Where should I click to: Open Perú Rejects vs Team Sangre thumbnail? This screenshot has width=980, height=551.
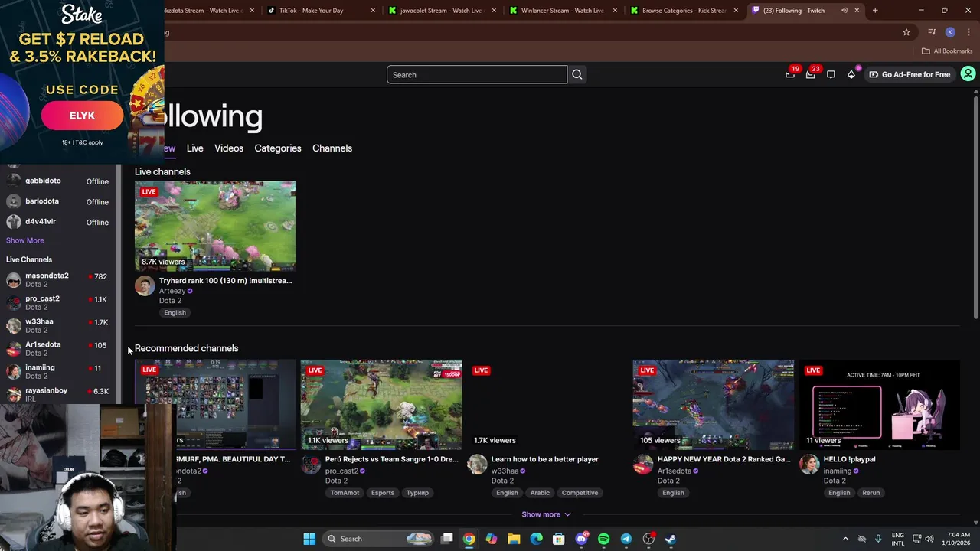click(x=381, y=404)
